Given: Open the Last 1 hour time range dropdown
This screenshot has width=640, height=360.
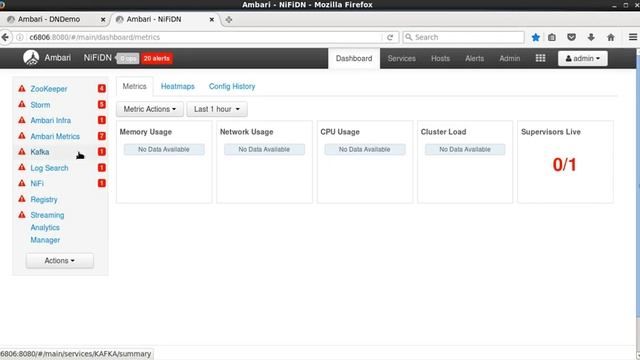Looking at the screenshot, I should point(217,109).
